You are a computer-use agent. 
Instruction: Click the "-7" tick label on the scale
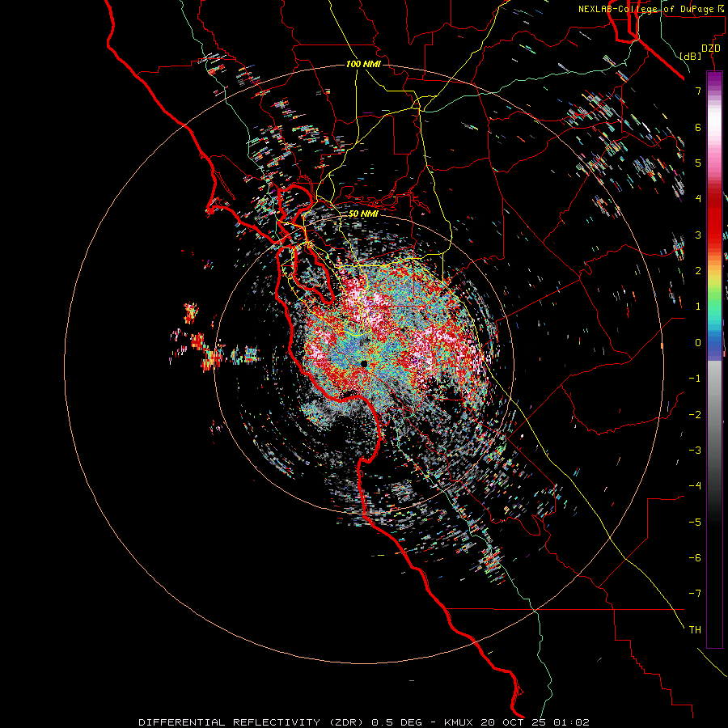point(695,594)
